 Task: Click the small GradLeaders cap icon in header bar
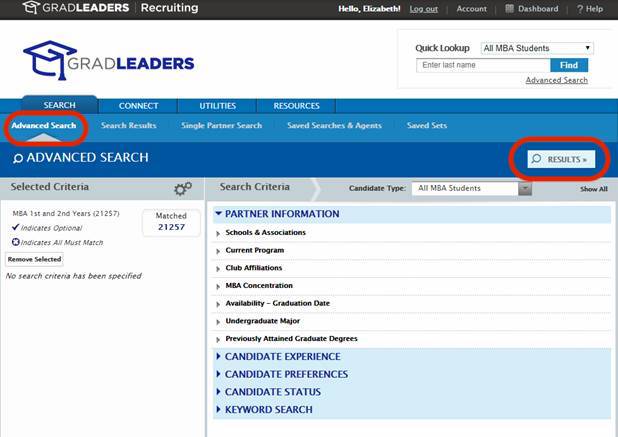[31, 7]
